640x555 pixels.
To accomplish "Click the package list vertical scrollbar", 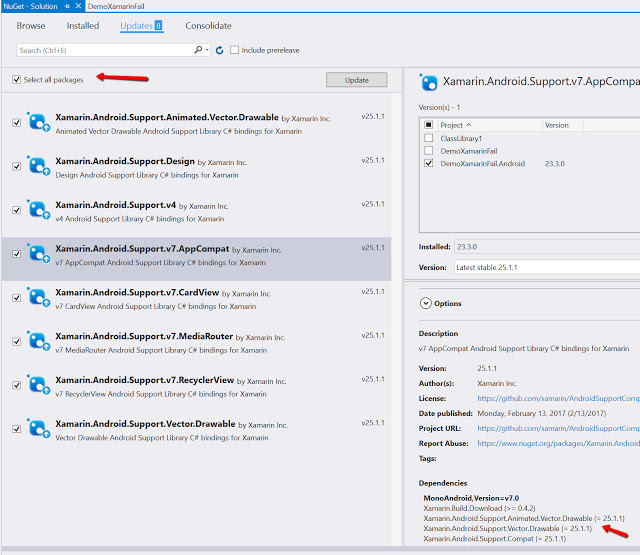I will 396,318.
